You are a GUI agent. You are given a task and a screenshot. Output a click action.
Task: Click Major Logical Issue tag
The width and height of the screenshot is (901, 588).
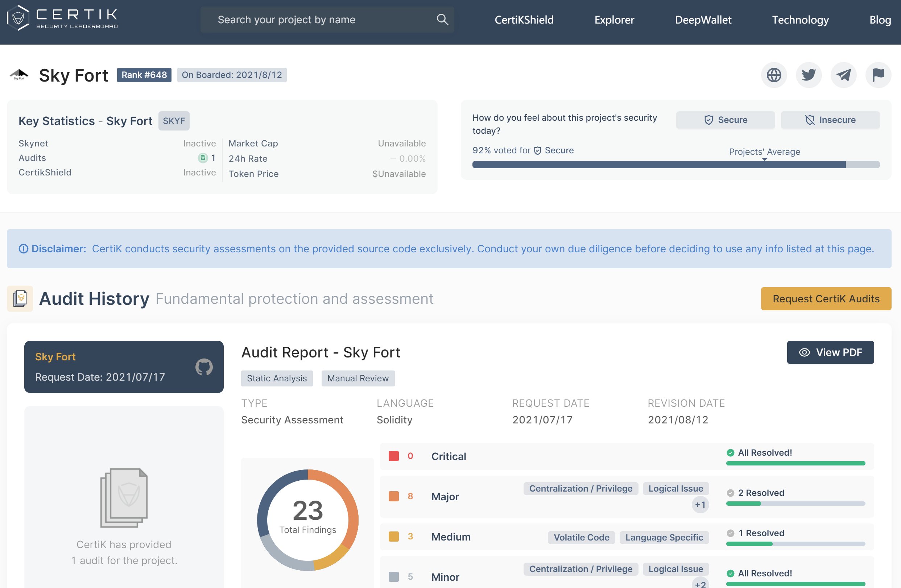pyautogui.click(x=676, y=489)
